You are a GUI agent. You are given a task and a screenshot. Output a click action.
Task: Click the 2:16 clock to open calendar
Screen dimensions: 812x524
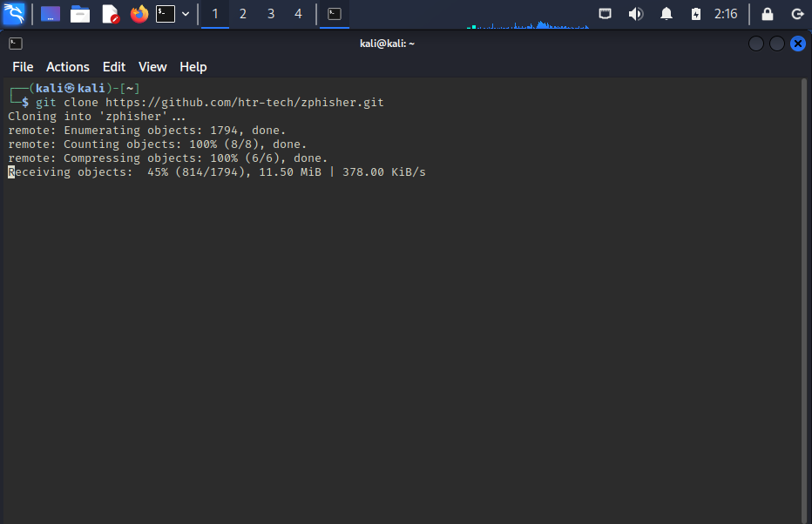pyautogui.click(x=728, y=14)
